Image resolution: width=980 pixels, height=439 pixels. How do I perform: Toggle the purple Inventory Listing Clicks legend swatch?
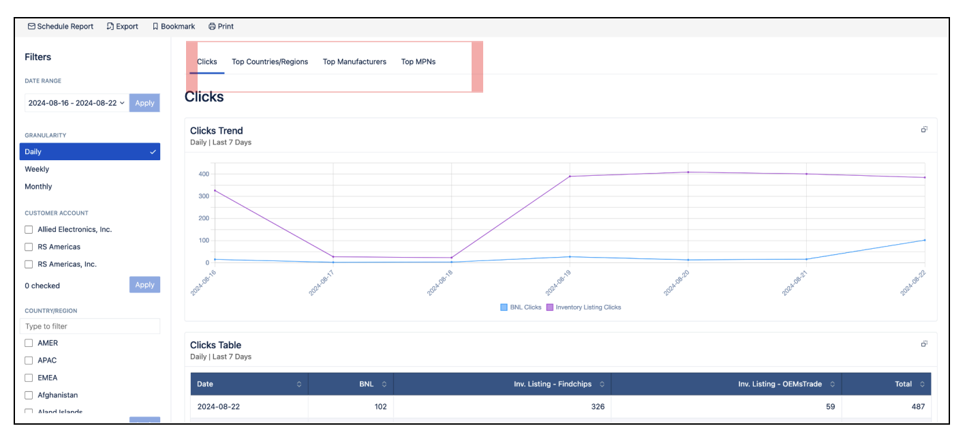coord(549,307)
